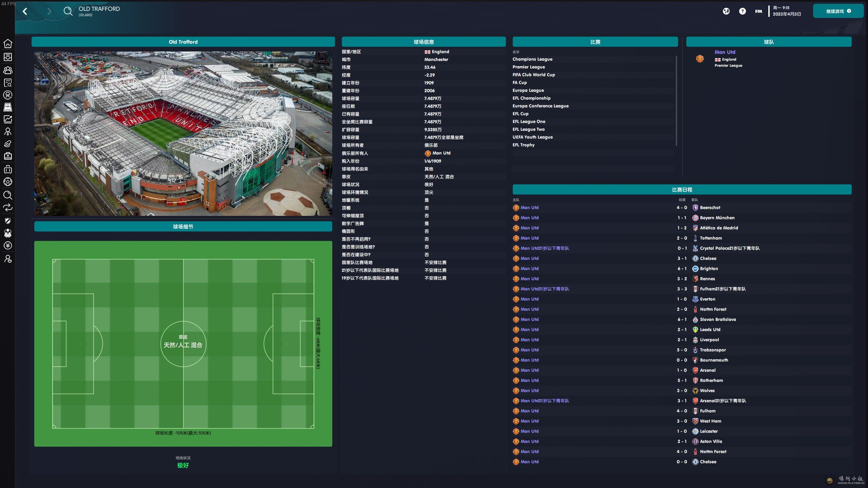Click the 继续游戏 continue button

[838, 11]
